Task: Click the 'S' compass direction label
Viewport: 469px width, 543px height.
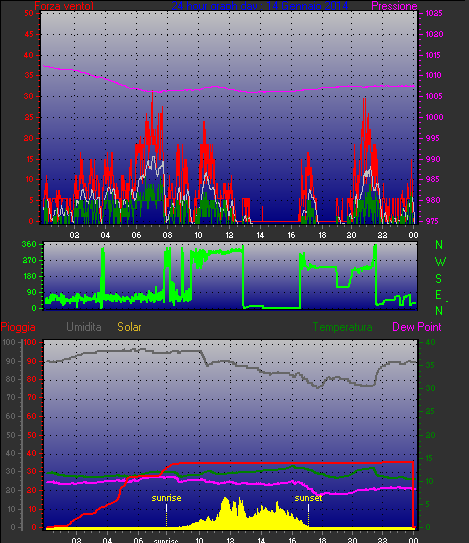Action: coord(439,278)
